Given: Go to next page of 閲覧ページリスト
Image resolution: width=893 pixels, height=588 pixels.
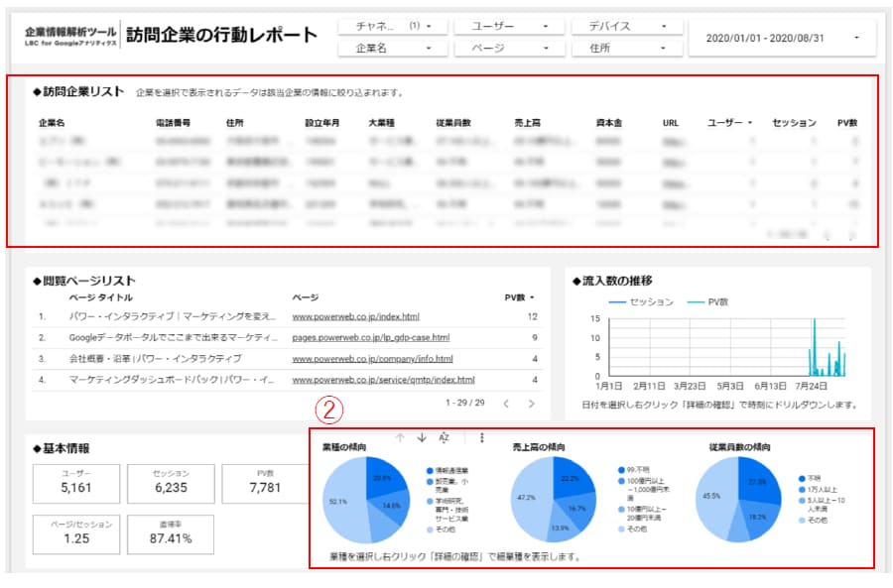Looking at the screenshot, I should point(532,404).
